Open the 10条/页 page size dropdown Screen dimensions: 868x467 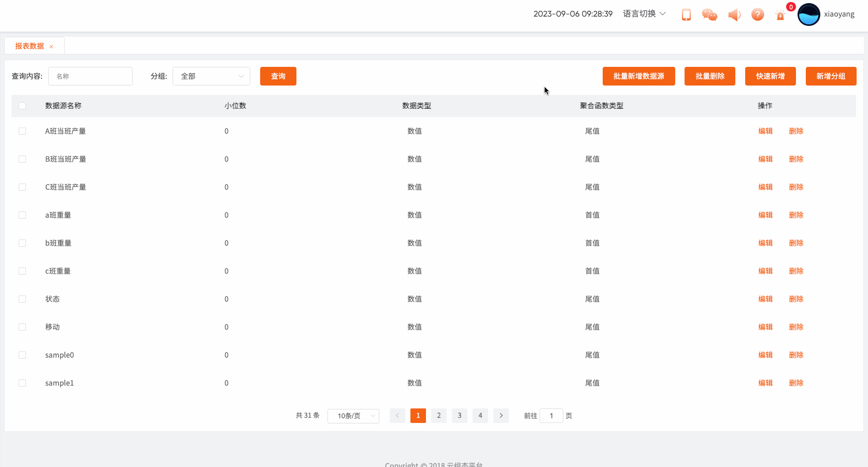[x=353, y=416]
